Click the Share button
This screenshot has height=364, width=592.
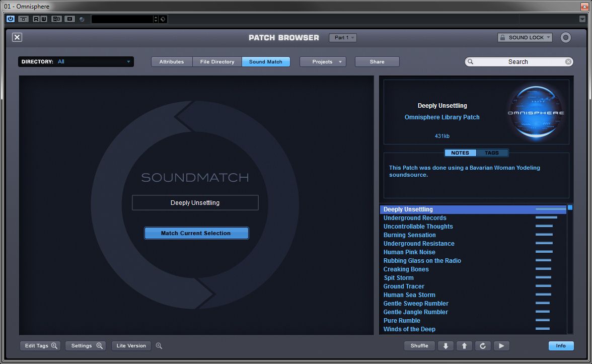[x=377, y=61]
